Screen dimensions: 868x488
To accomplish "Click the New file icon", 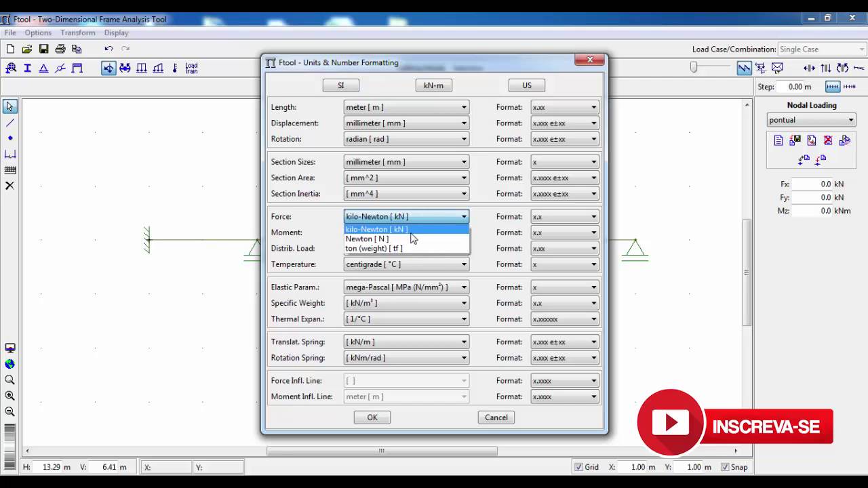I will (x=10, y=49).
